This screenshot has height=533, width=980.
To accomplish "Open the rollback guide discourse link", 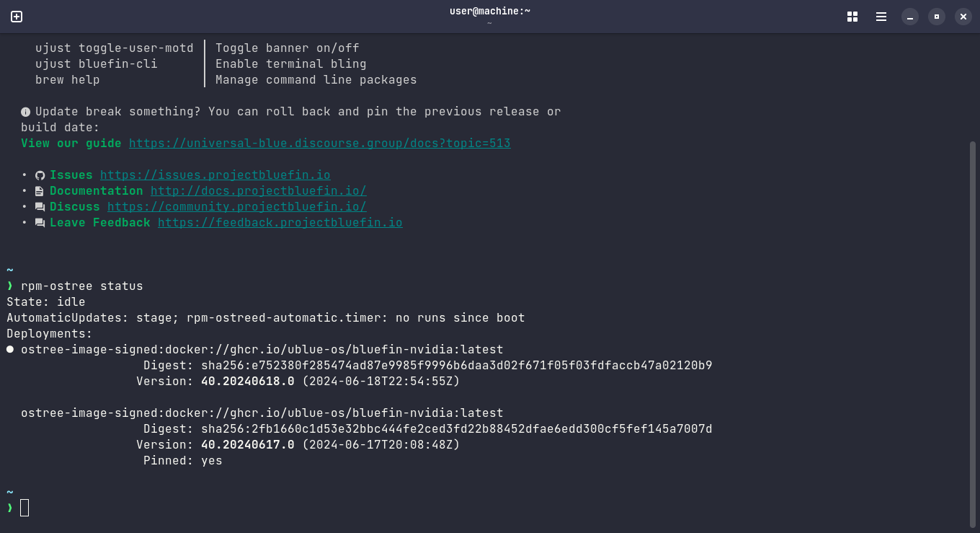I will (319, 143).
